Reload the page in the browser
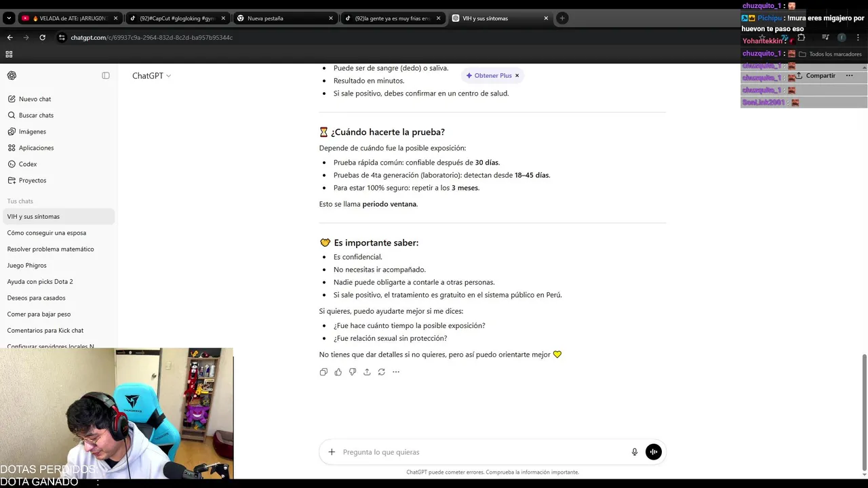This screenshot has height=488, width=868. 42,37
